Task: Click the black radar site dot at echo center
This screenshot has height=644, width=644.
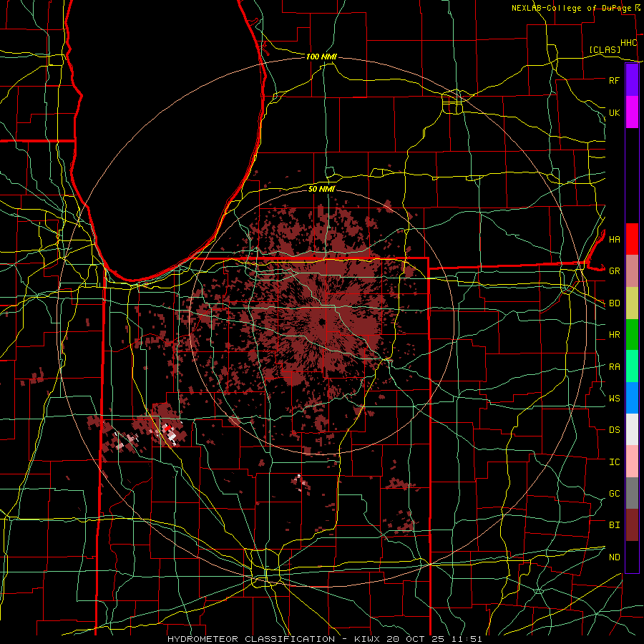Action: click(x=322, y=321)
